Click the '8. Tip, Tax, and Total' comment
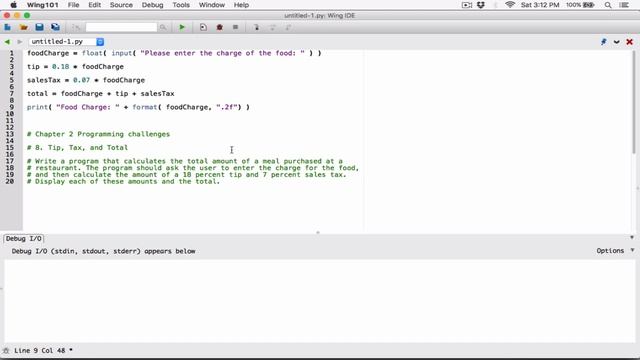 pyautogui.click(x=78, y=147)
